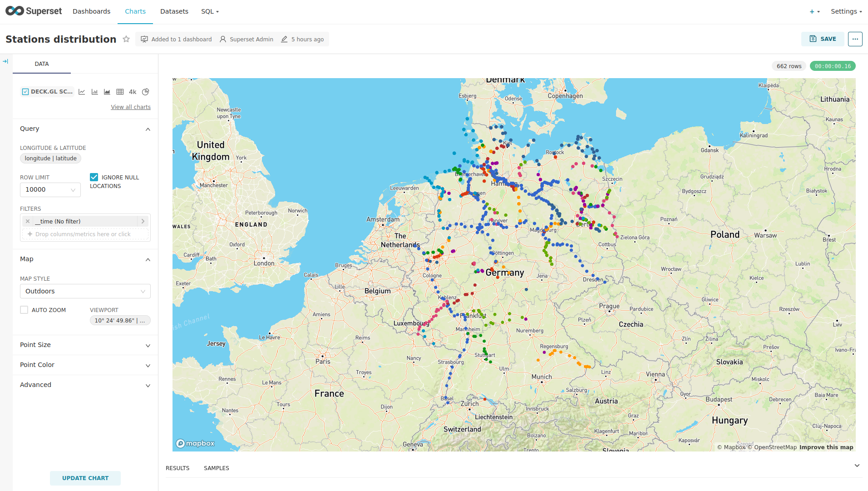Star the chart as a favorite
This screenshot has height=491, width=868.
[x=126, y=39]
